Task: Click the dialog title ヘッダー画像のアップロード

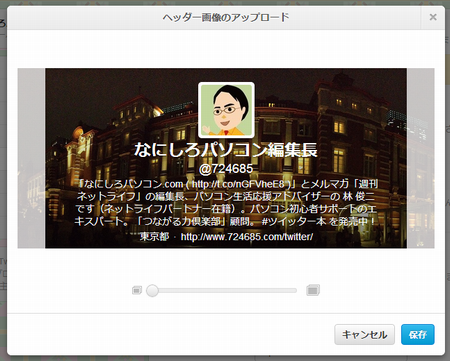Action: [226, 17]
